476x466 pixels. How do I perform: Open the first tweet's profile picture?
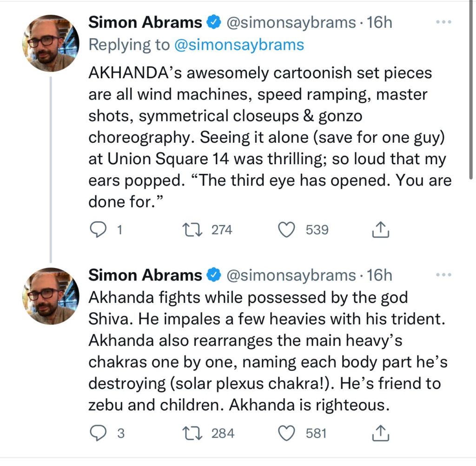[48, 43]
